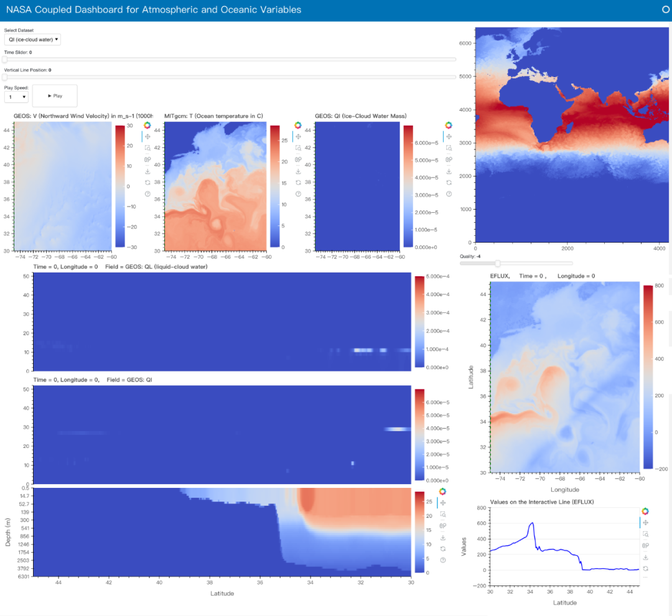Click the Vertical Line Position slider handle
The width and height of the screenshot is (672, 616).
pyautogui.click(x=5, y=77)
